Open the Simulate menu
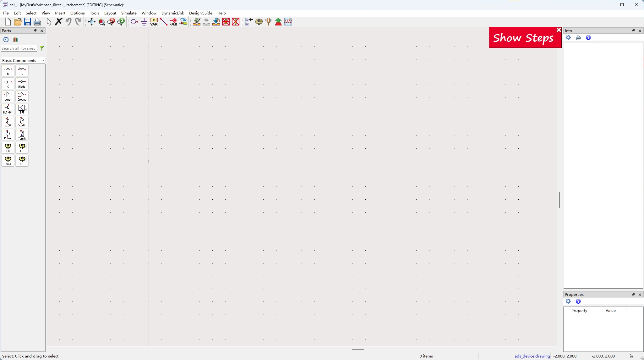The width and height of the screenshot is (644, 360). tap(129, 13)
